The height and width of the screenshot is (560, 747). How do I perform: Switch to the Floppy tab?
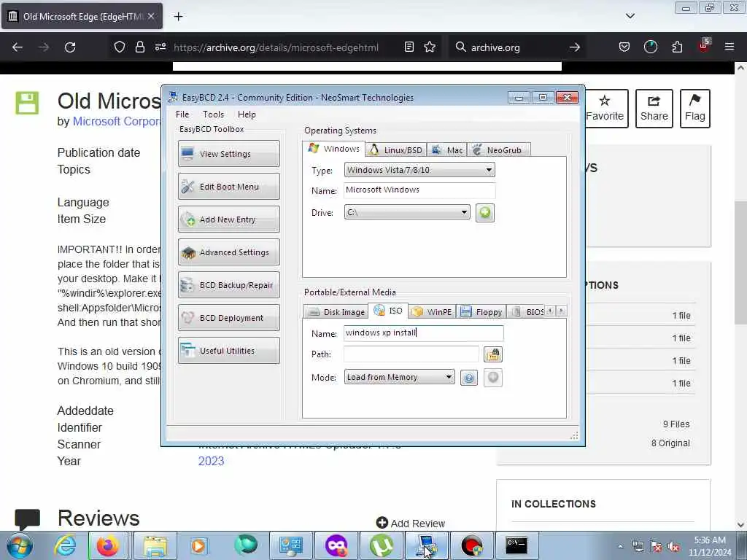pos(481,312)
